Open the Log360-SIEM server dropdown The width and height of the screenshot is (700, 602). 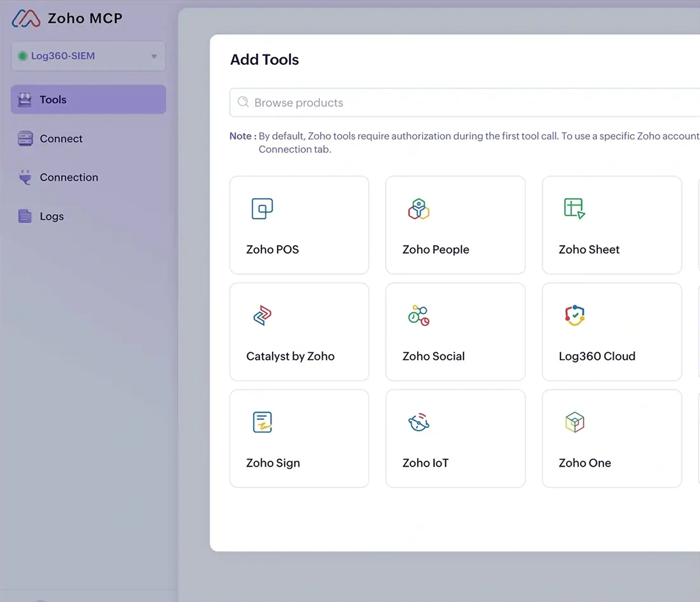click(x=88, y=56)
